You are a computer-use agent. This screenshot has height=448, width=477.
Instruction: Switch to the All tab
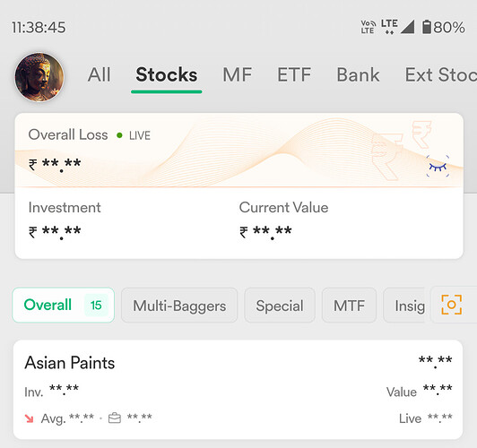pos(100,75)
